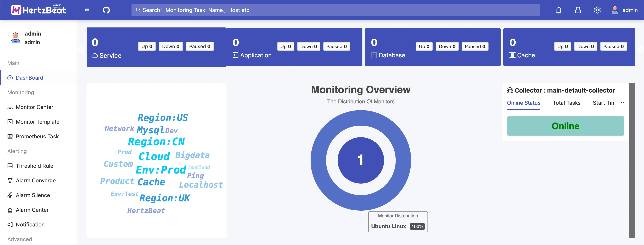This screenshot has height=245, width=644.
Task: Open Monitor Center in sidebar
Action: 34,107
